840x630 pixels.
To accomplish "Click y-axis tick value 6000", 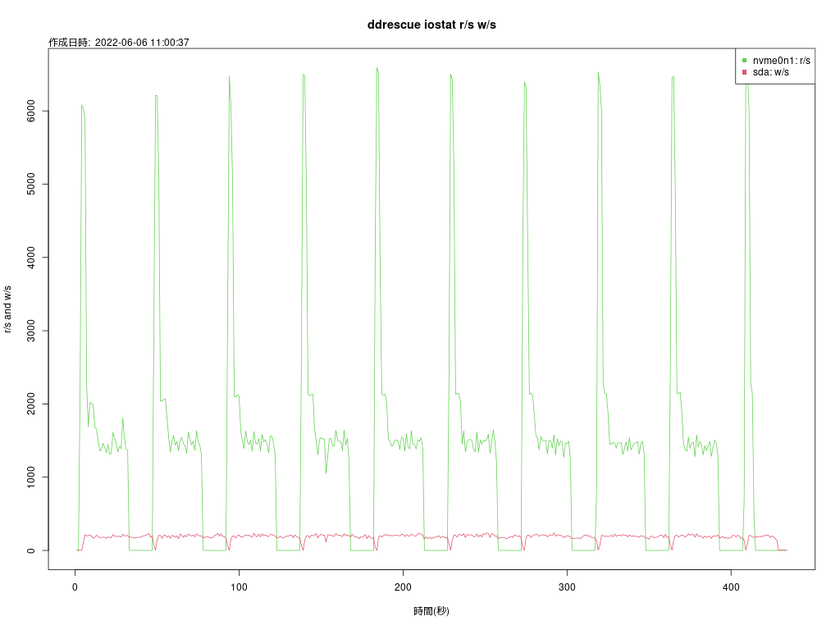I will pos(31,111).
